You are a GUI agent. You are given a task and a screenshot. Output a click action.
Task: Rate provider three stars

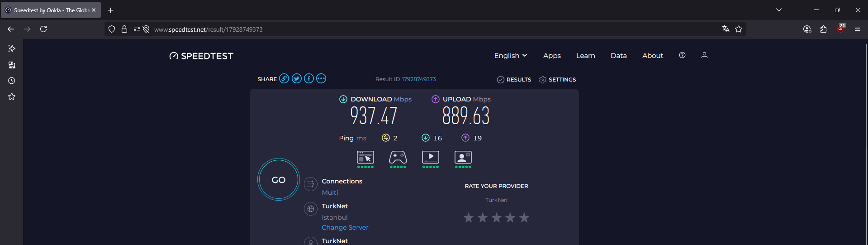tap(497, 218)
